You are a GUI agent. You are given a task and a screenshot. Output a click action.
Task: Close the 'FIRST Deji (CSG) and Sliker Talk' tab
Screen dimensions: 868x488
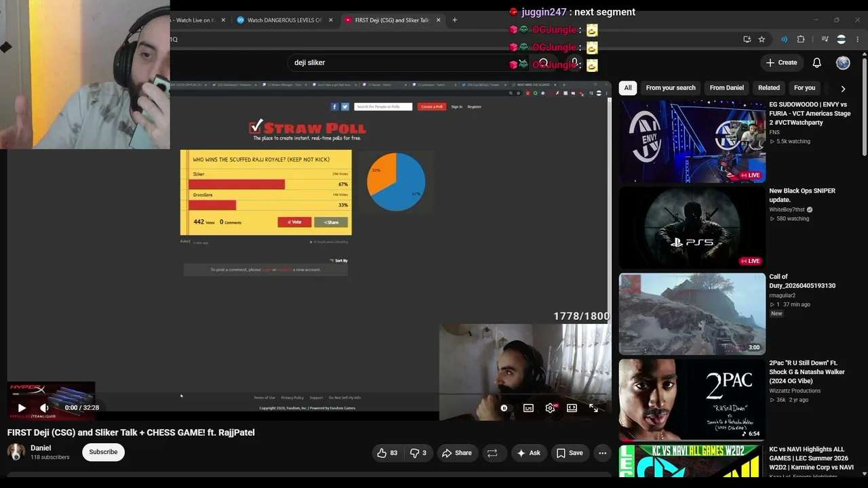point(438,20)
